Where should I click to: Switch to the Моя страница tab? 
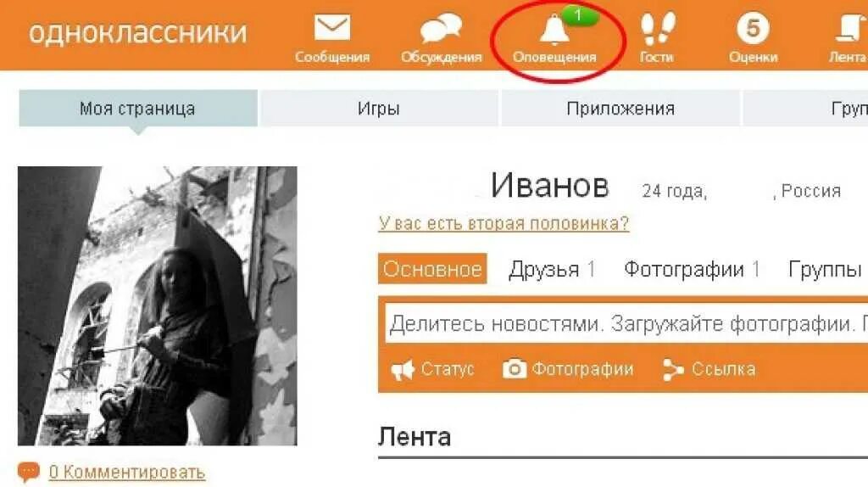click(x=138, y=109)
